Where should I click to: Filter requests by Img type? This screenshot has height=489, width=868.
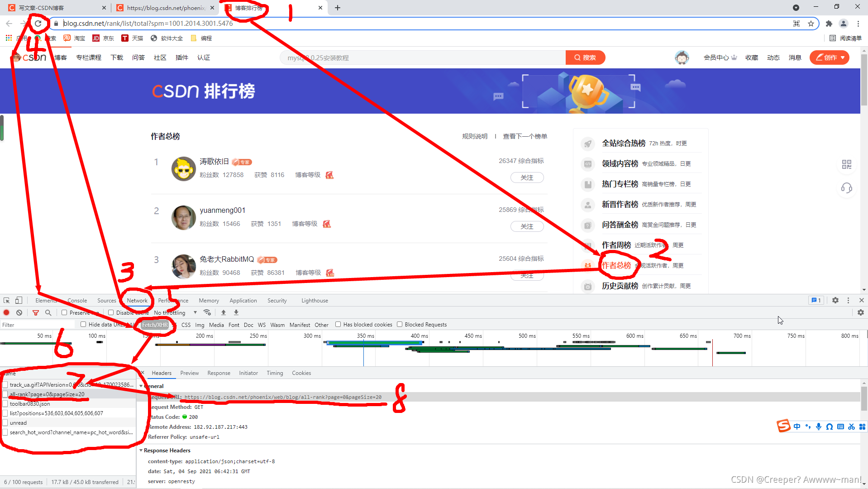click(x=200, y=325)
